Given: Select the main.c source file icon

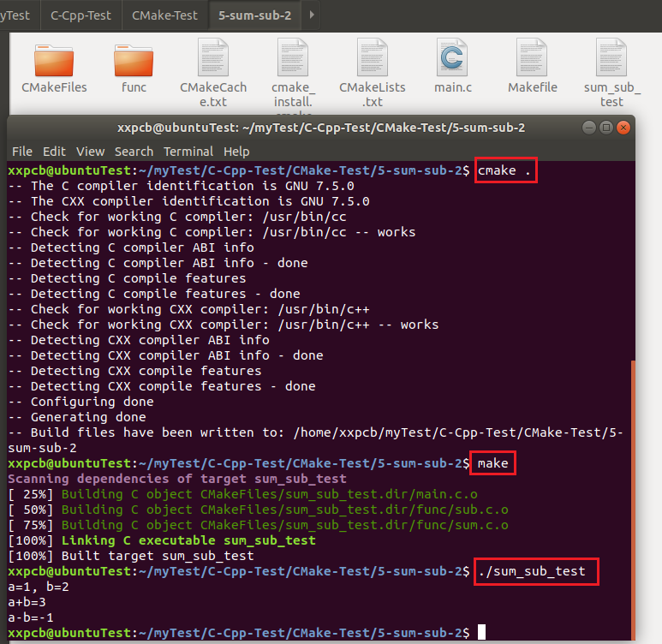Looking at the screenshot, I should [x=451, y=57].
